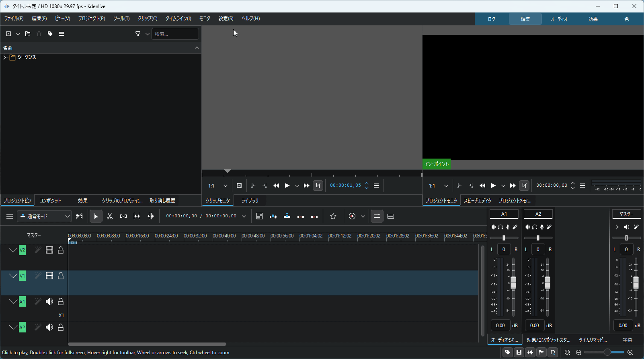
Task: Select the razor (scissors) tool
Action: 110,217
